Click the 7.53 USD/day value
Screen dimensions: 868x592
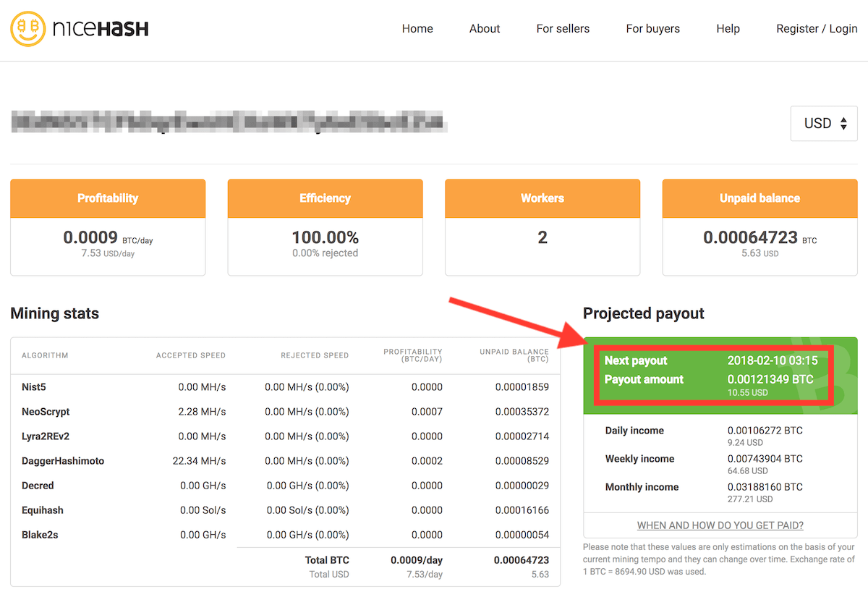(108, 253)
